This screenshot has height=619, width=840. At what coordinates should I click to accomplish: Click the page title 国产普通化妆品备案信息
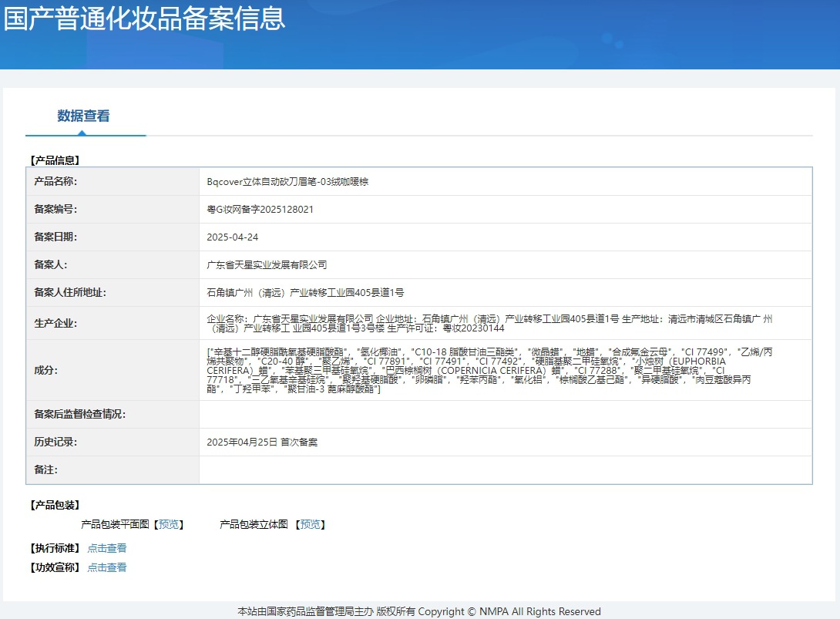pyautogui.click(x=144, y=19)
